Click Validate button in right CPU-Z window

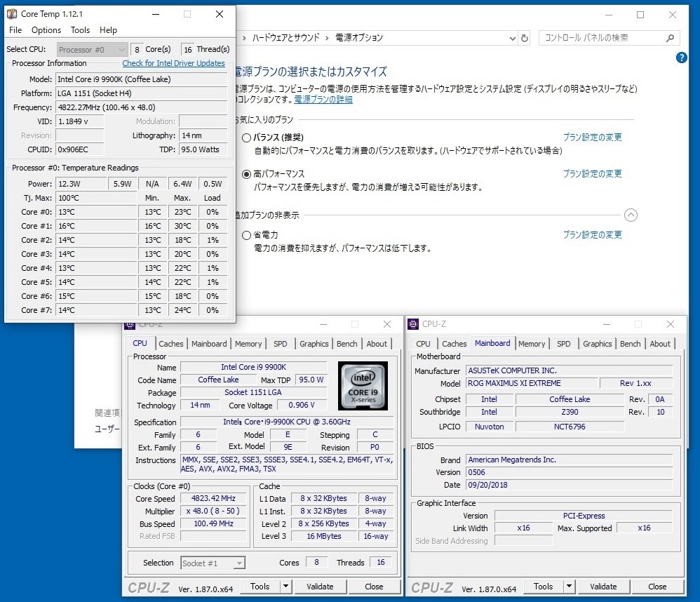(604, 587)
